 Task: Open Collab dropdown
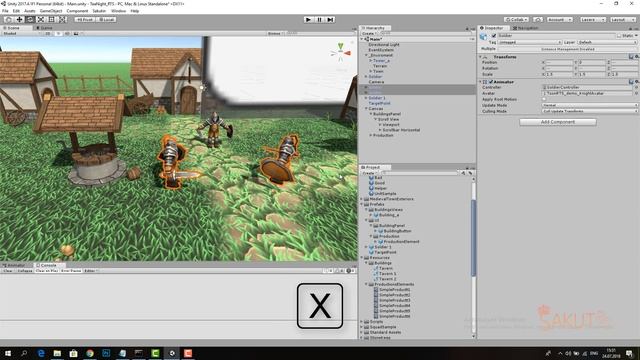(516, 19)
